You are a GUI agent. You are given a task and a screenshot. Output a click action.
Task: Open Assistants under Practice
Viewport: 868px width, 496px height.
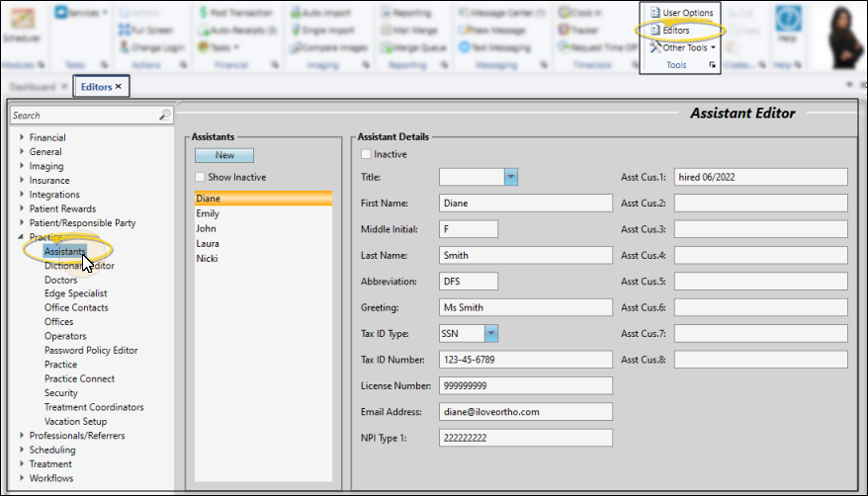(65, 252)
